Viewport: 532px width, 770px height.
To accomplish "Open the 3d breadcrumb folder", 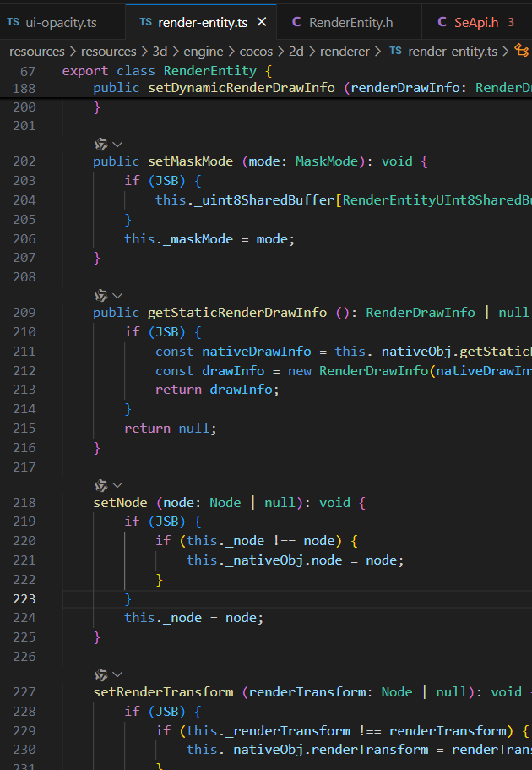I will pyautogui.click(x=160, y=52).
